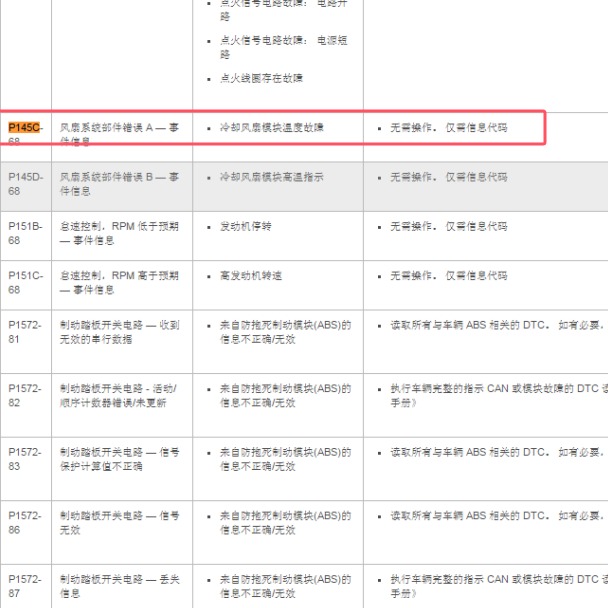Image resolution: width=608 pixels, height=608 pixels.
Task: Click the '活动/顺序计数器错误/未更新' description cell
Action: [118, 396]
